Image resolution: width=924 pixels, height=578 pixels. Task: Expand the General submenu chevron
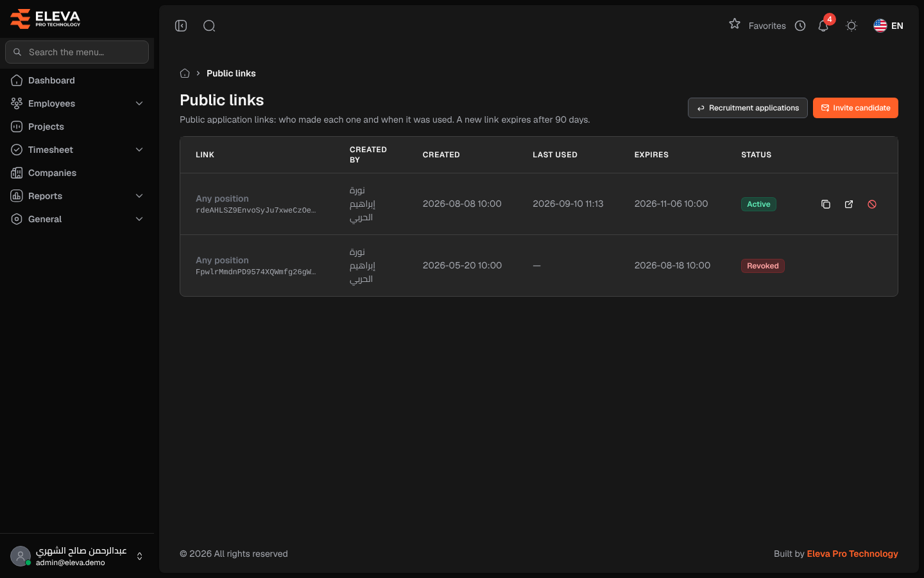139,219
